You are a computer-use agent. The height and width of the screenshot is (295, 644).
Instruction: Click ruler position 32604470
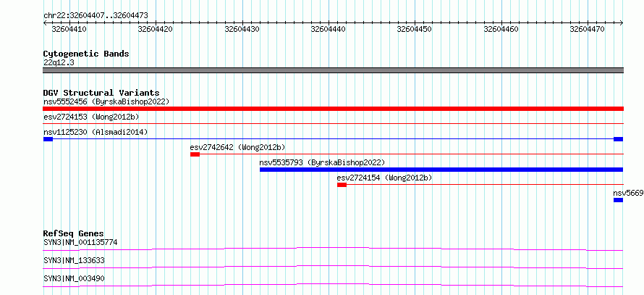[x=588, y=29]
